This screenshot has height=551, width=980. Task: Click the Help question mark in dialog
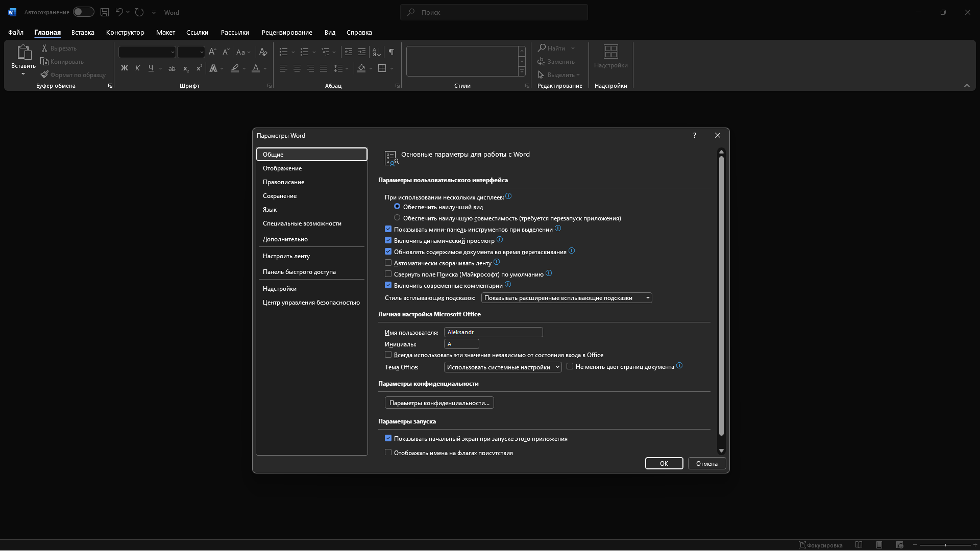[694, 135]
